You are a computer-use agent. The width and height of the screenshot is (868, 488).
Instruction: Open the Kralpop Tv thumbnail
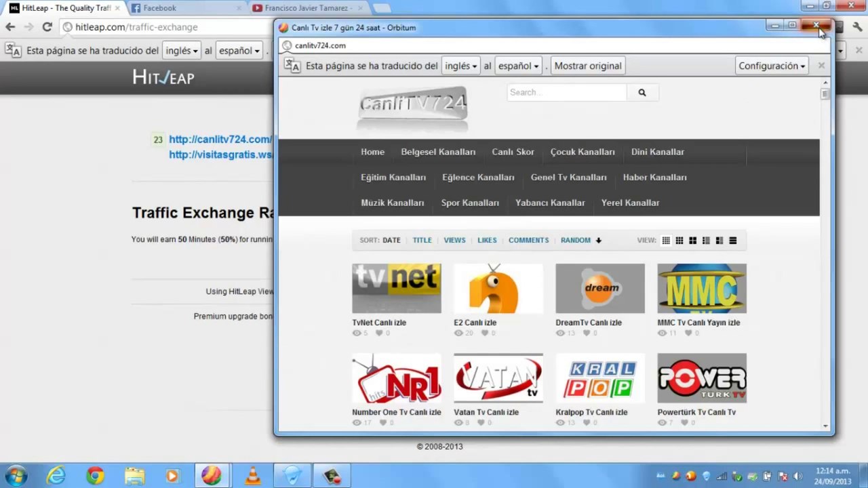(x=600, y=378)
